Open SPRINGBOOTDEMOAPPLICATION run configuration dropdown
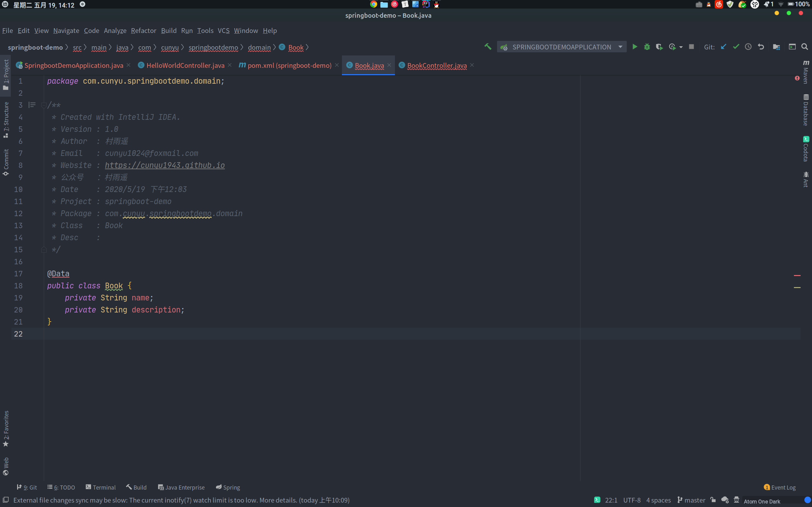Screen dimensions: 812x507 [561, 47]
